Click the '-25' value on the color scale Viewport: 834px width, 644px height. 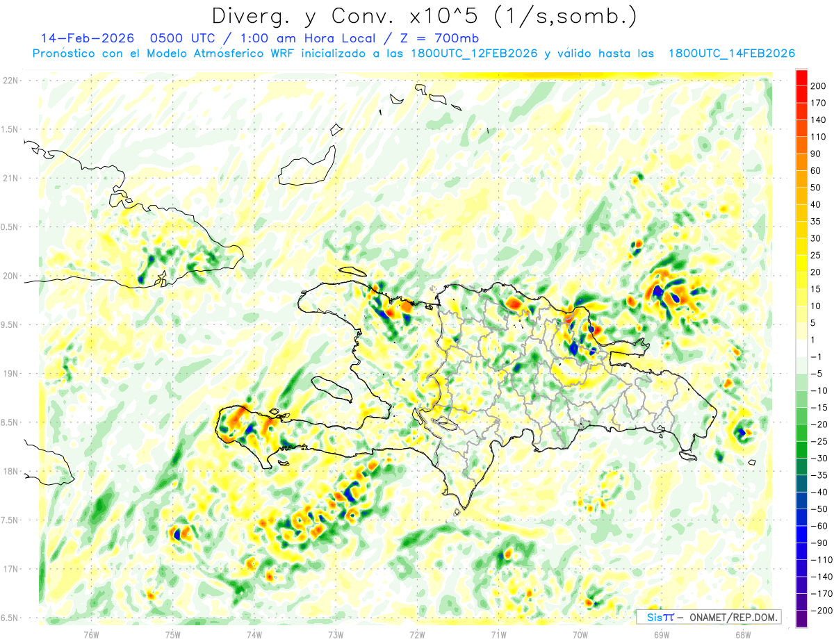click(x=820, y=441)
